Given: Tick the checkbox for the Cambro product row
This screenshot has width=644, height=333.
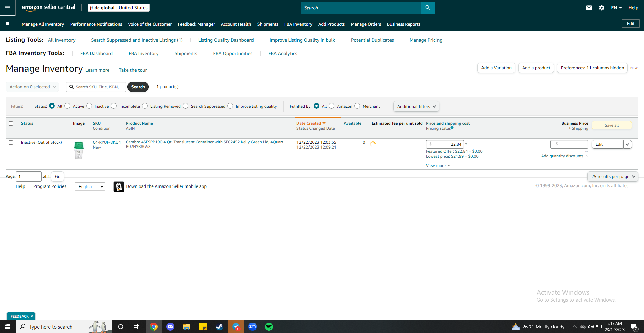Looking at the screenshot, I should coord(11,142).
